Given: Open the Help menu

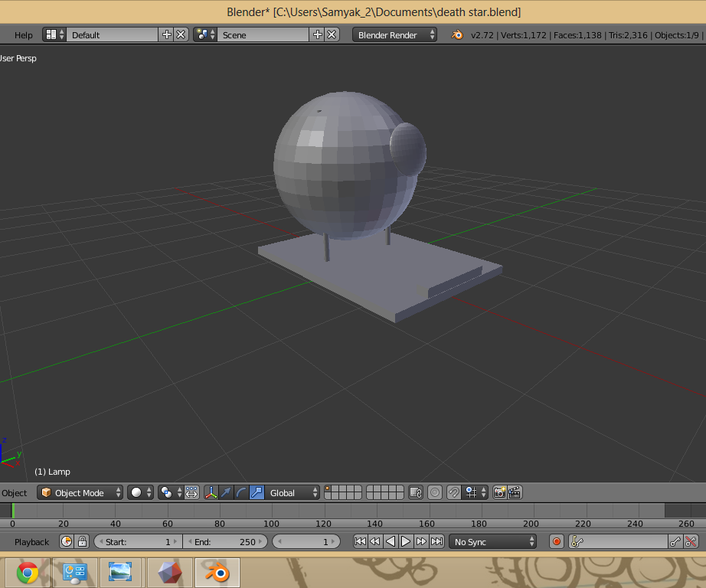Looking at the screenshot, I should 22,34.
